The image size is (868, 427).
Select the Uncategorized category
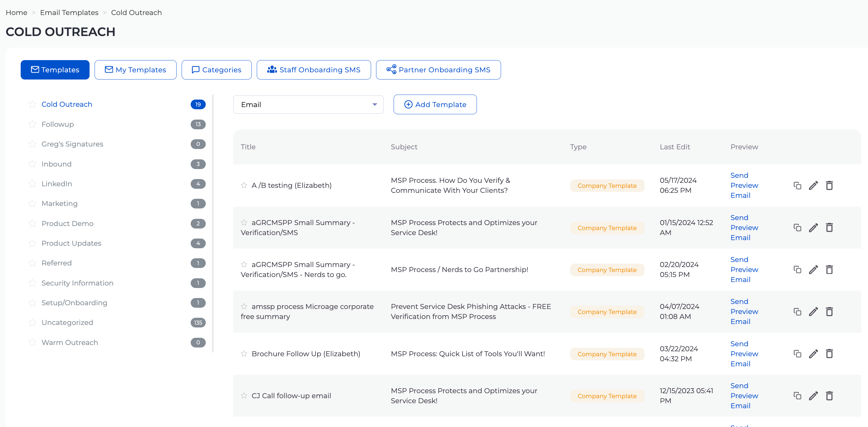(x=67, y=322)
